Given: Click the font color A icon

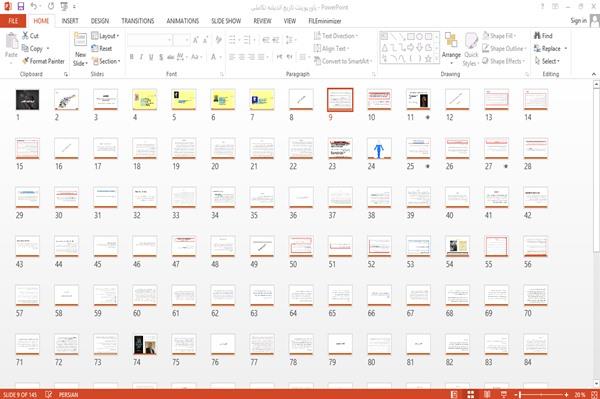Looking at the screenshot, I should [x=214, y=57].
